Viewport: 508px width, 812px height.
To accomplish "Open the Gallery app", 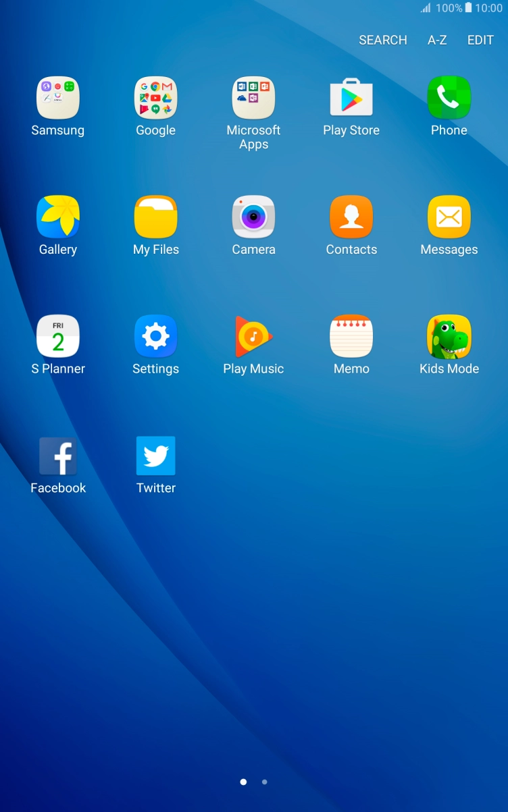I will tap(58, 217).
